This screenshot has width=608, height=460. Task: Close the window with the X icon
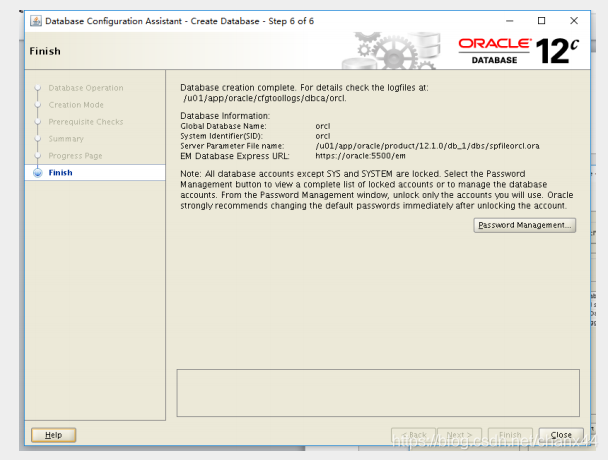pos(574,21)
